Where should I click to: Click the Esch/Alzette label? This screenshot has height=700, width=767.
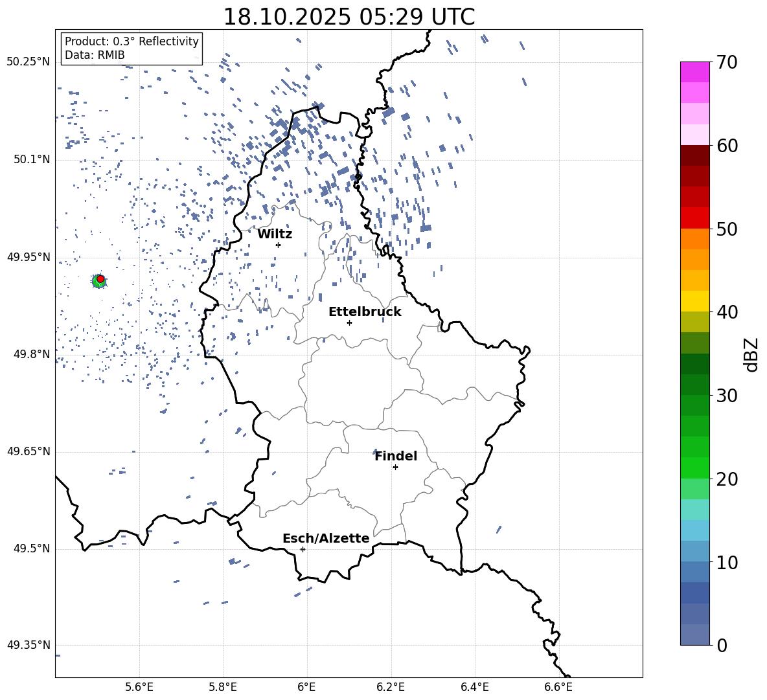pyautogui.click(x=326, y=538)
